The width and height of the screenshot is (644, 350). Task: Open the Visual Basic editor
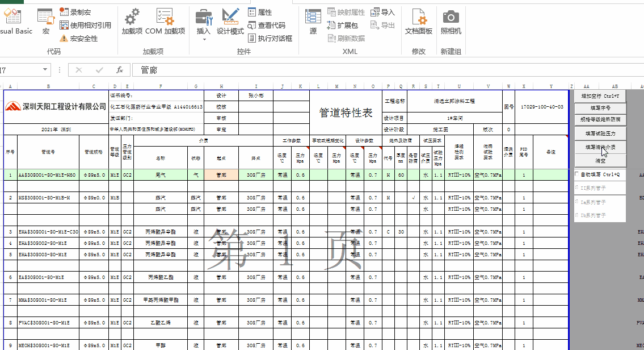[x=15, y=22]
